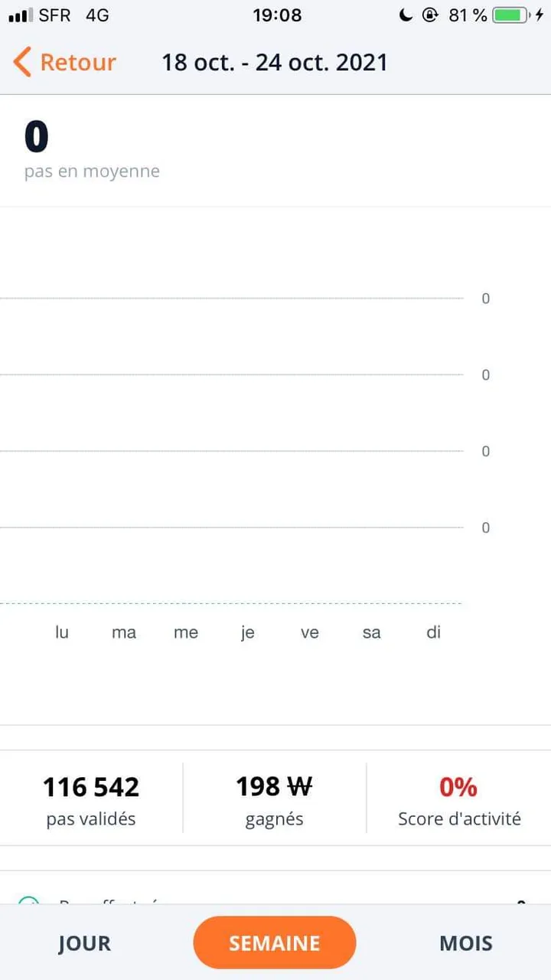Select the 'me' day on chart

(x=186, y=632)
